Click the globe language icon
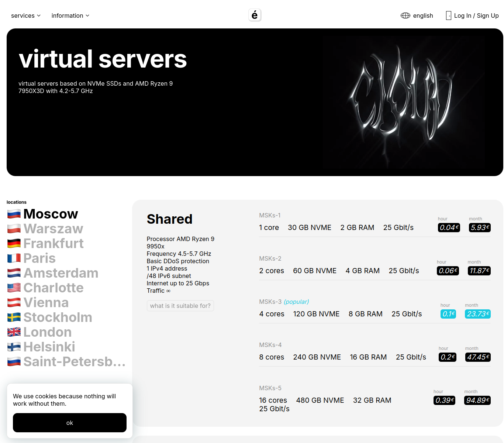The width and height of the screenshot is (504, 443). pos(405,16)
